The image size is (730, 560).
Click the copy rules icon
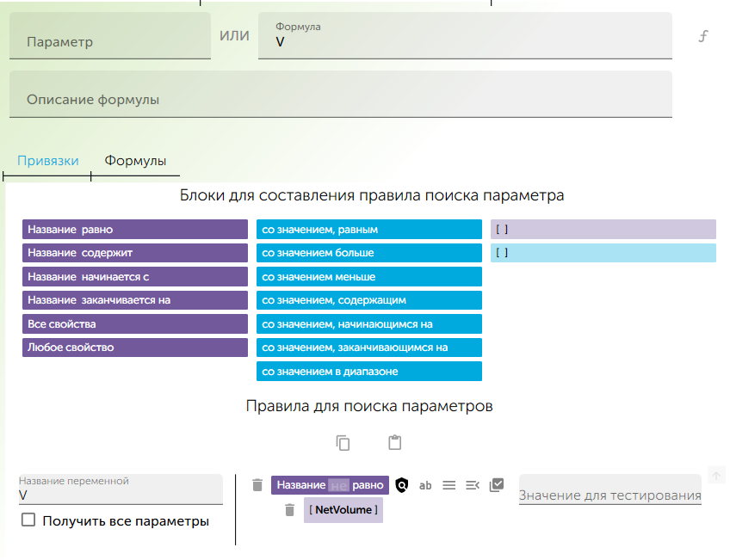[x=343, y=443]
